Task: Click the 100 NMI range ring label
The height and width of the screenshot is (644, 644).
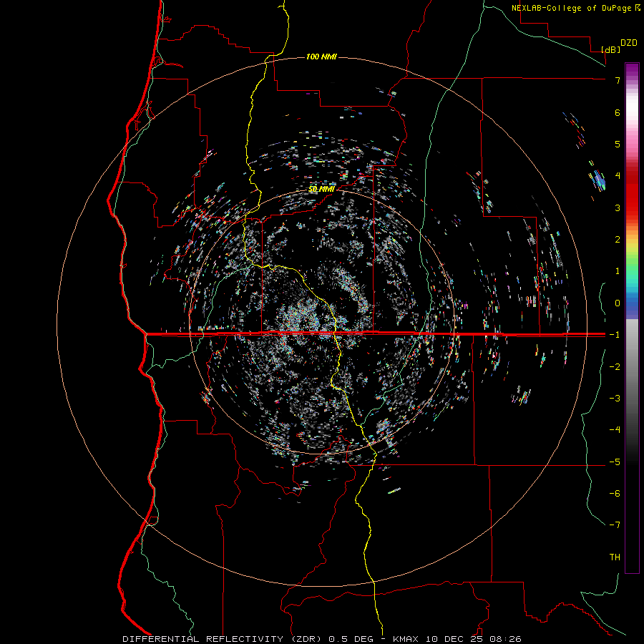Action: pos(321,57)
